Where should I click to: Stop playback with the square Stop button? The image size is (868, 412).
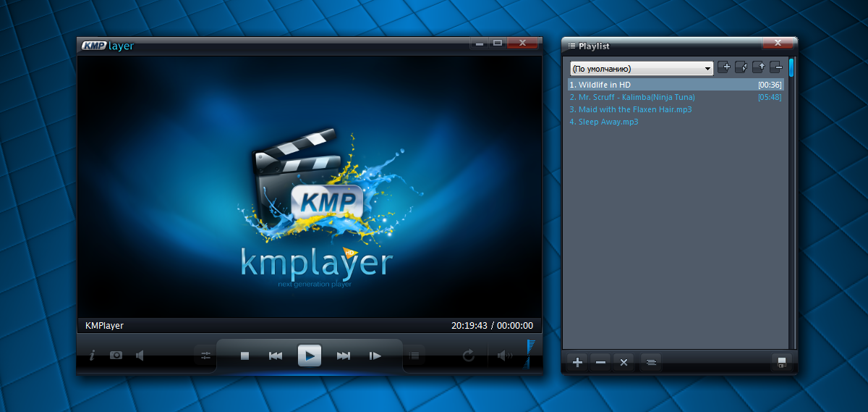244,356
